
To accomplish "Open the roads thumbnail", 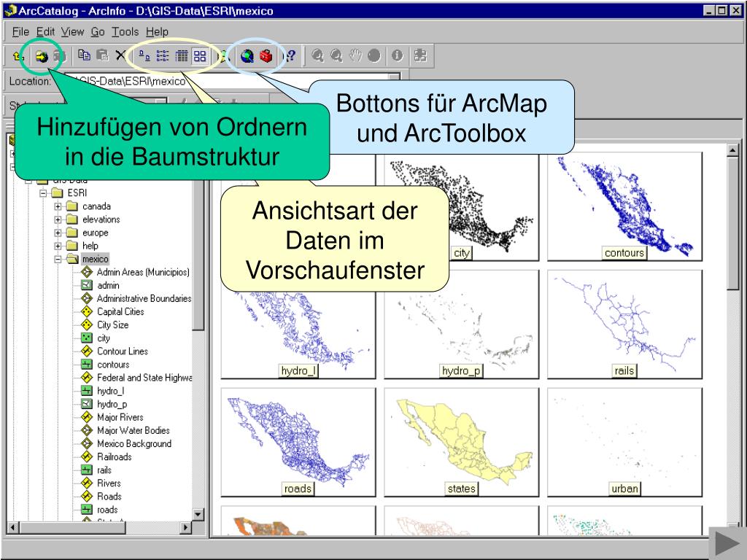I will (x=298, y=443).
